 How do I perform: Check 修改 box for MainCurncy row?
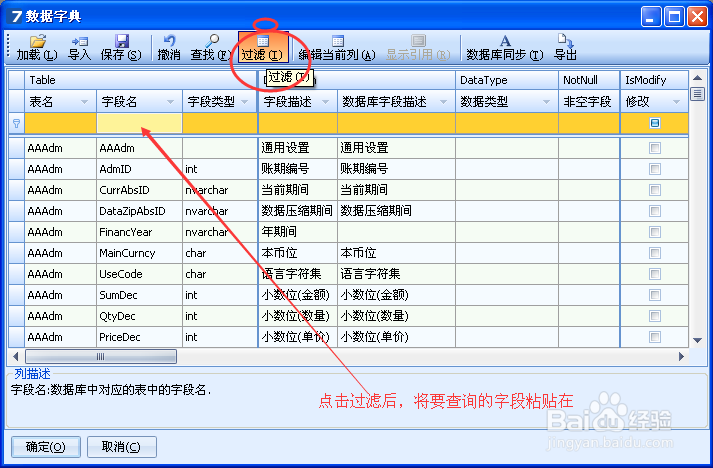[x=655, y=253]
